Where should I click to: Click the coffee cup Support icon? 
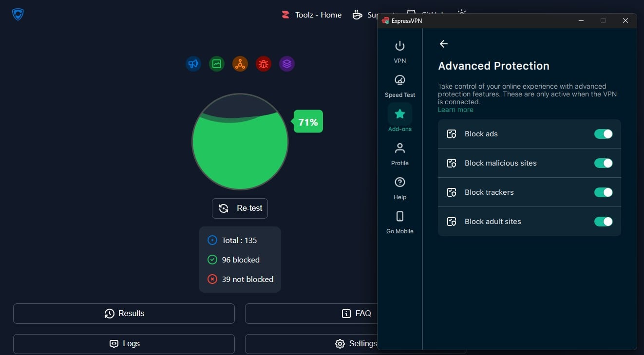pos(358,15)
